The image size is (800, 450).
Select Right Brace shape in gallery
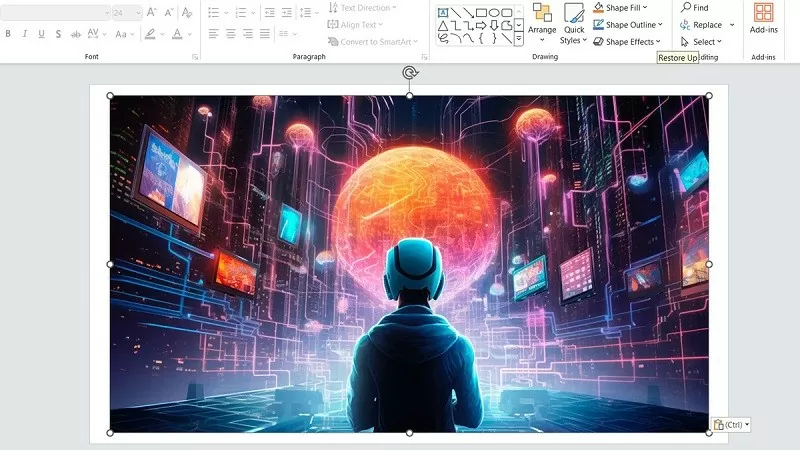click(494, 38)
